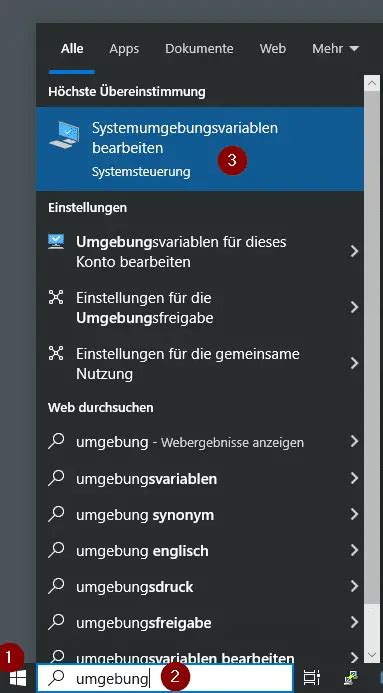Open Systemumgebungsvariablen bearbeiten result
This screenshot has width=383, height=693.
click(200, 149)
